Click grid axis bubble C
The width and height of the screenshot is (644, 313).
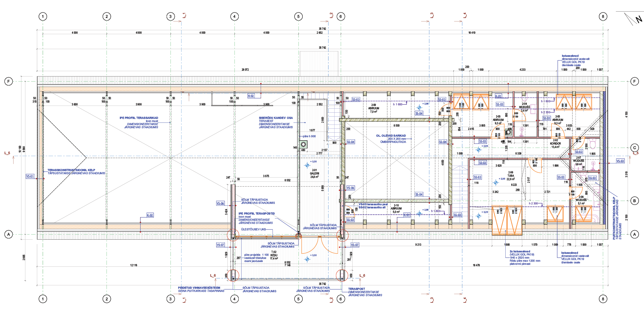[634, 148]
